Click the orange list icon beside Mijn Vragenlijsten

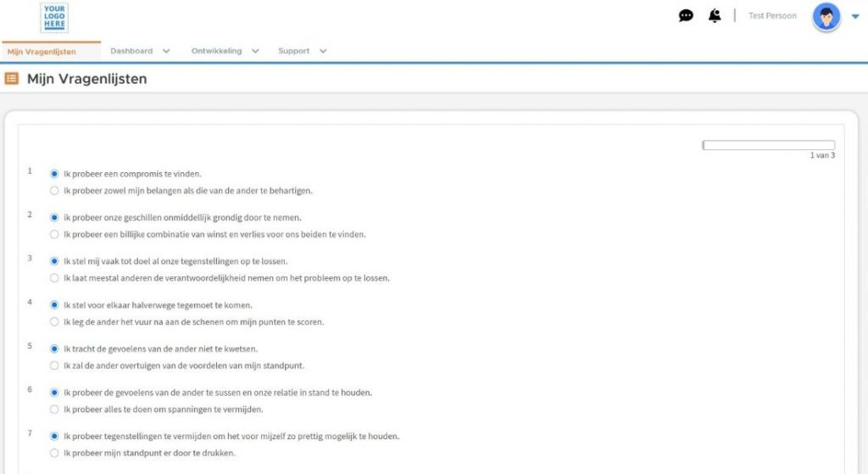click(12, 79)
